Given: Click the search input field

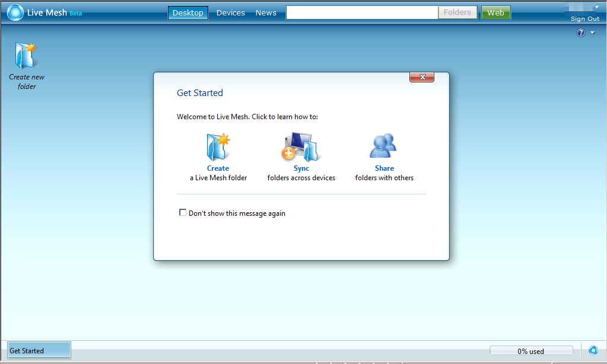Looking at the screenshot, I should tap(362, 12).
